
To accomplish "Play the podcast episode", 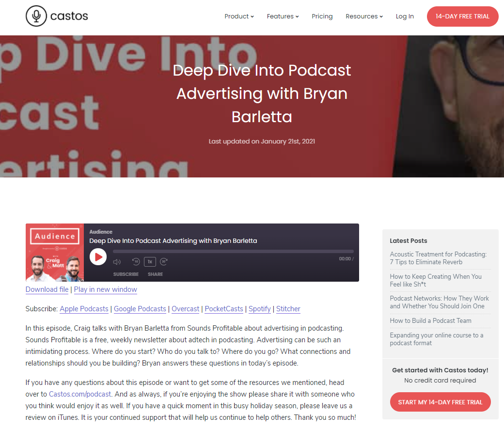I will click(98, 257).
